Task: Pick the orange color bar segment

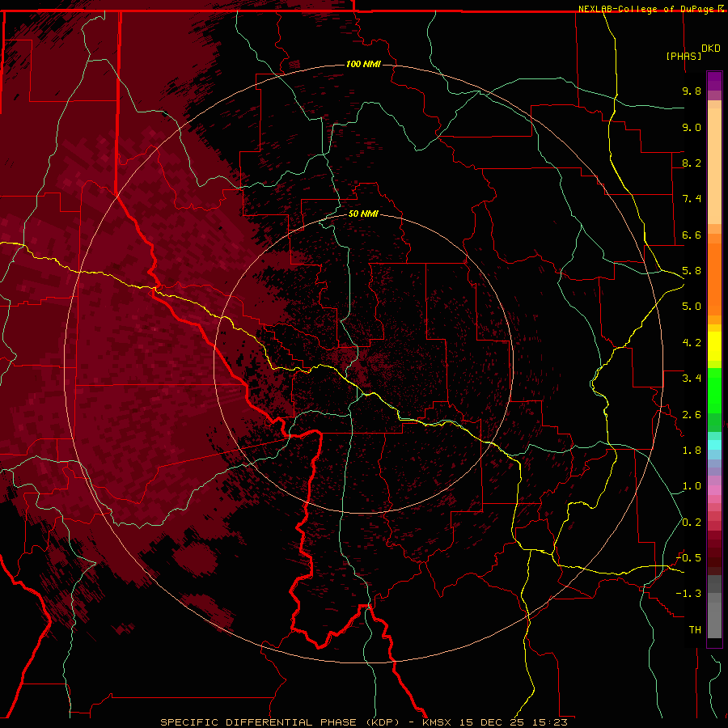Action: (x=714, y=278)
